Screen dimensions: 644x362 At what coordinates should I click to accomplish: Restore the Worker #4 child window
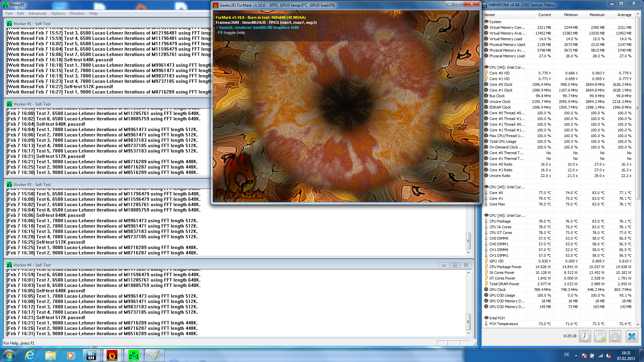(455, 265)
